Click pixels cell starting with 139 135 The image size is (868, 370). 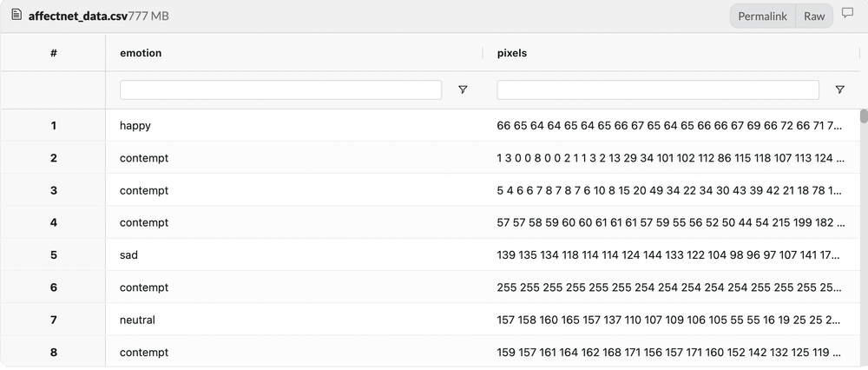point(668,255)
